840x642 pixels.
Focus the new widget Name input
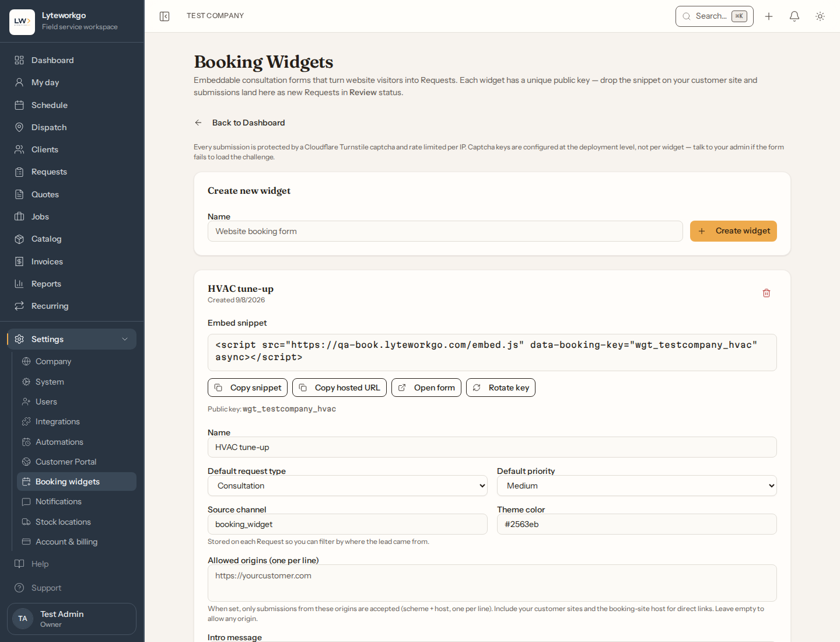[x=445, y=231]
